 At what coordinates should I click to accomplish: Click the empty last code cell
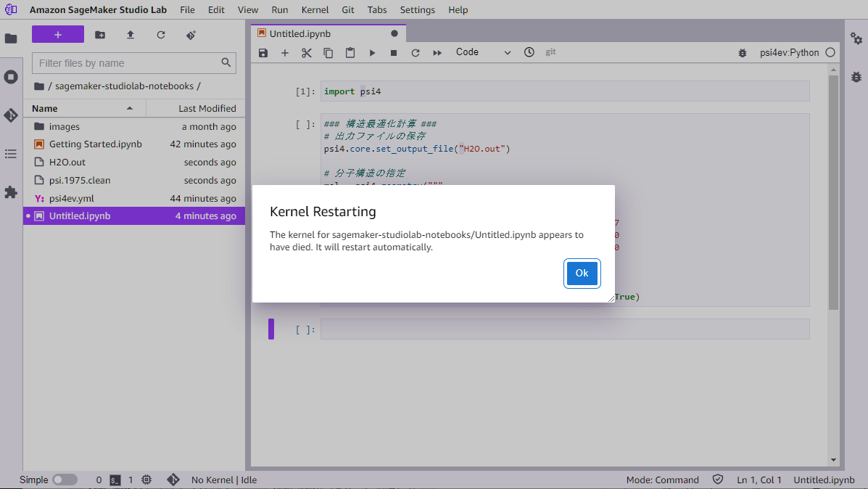click(x=565, y=329)
